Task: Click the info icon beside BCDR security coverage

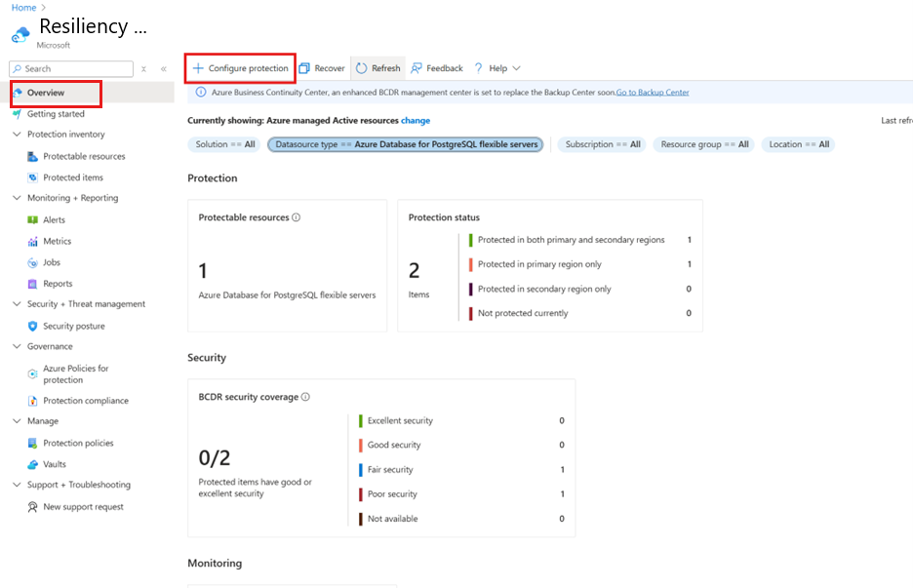Action: click(305, 397)
